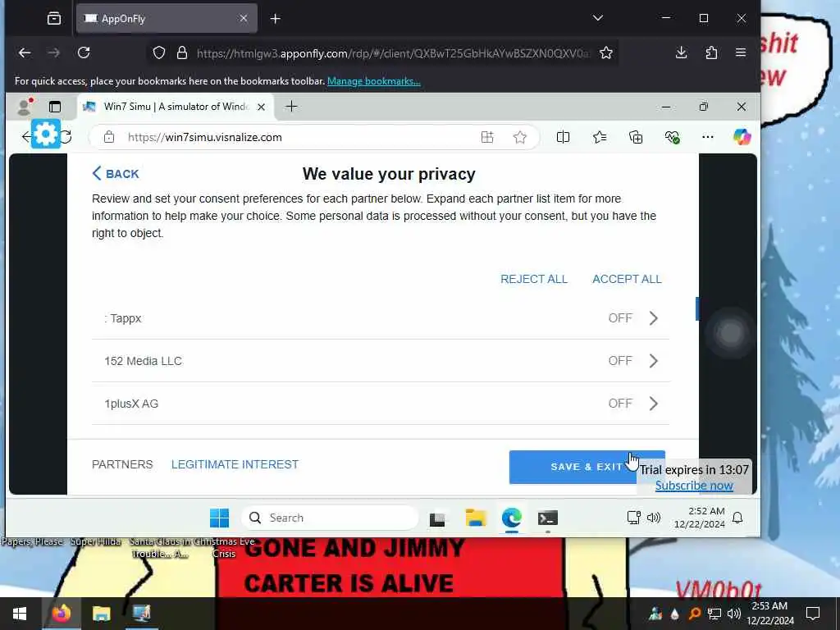This screenshot has height=630, width=840.
Task: Open host Windows Start button
Action: 20,614
